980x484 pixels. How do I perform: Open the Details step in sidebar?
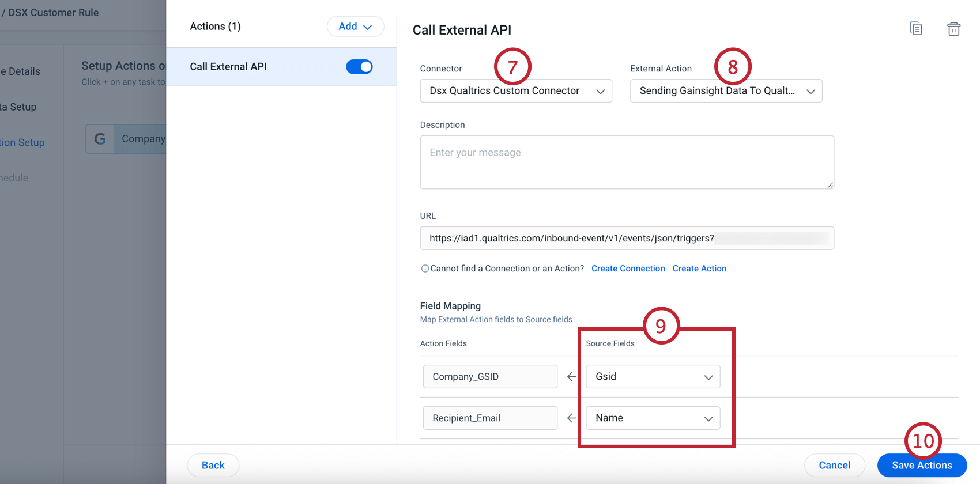pos(23,71)
